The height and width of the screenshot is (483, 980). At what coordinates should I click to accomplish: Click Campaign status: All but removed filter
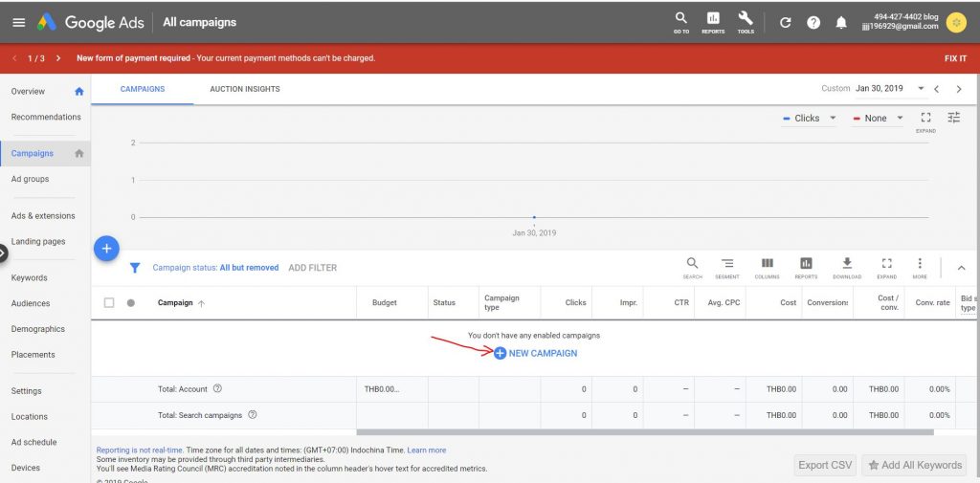click(x=215, y=268)
